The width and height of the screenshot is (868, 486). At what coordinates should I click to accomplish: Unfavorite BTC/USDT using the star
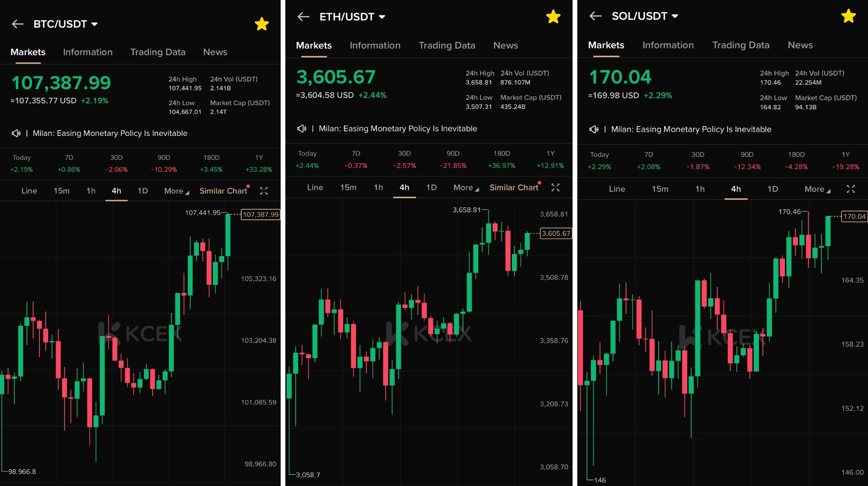[x=262, y=24]
